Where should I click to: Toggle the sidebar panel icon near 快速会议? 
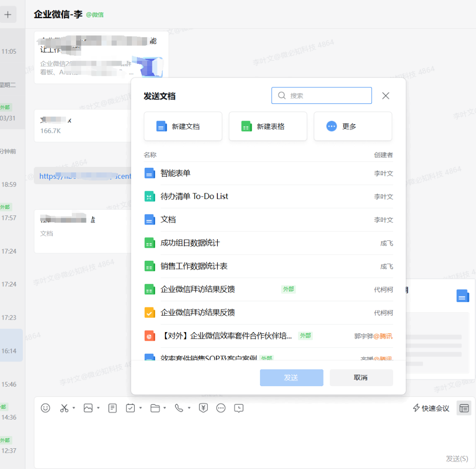coord(464,408)
